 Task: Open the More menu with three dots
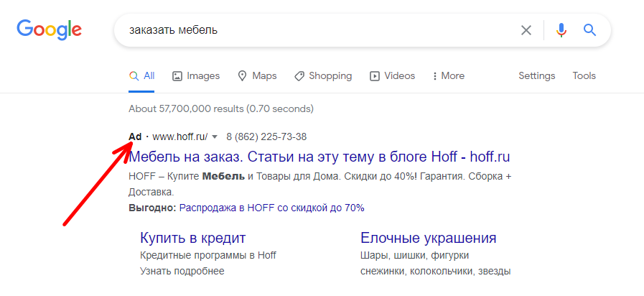click(434, 76)
